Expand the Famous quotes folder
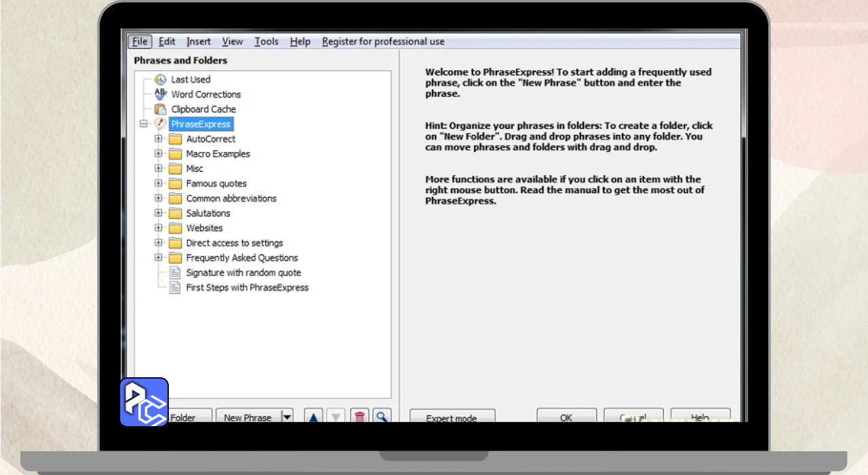The width and height of the screenshot is (868, 475). click(159, 183)
